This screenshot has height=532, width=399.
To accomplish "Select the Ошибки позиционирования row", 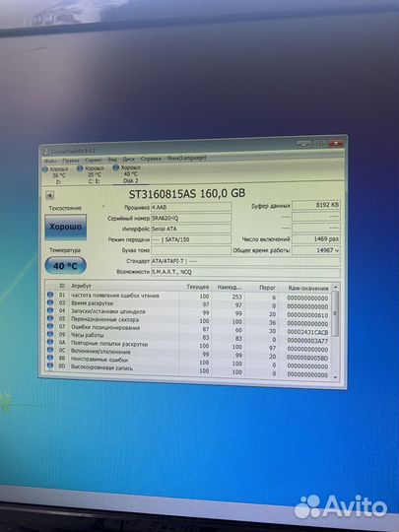I will pos(188,329).
